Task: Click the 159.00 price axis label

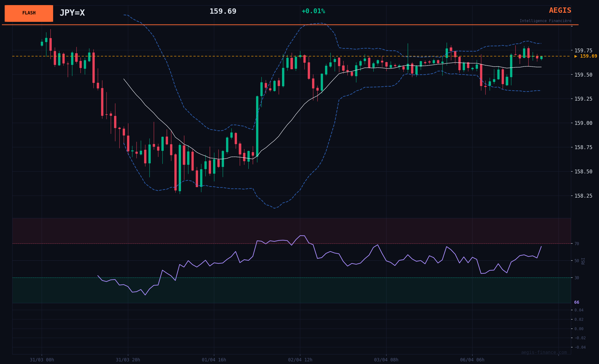Action: (x=583, y=123)
